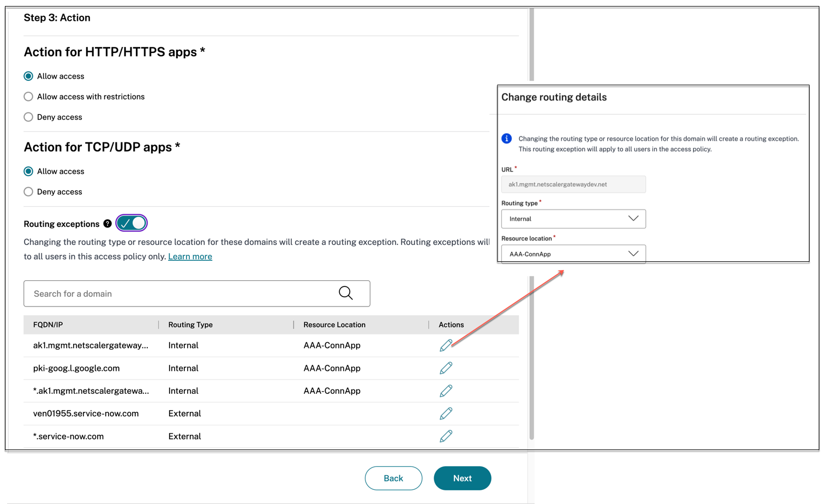
Task: Open the Routing type dropdown
Action: tap(573, 219)
